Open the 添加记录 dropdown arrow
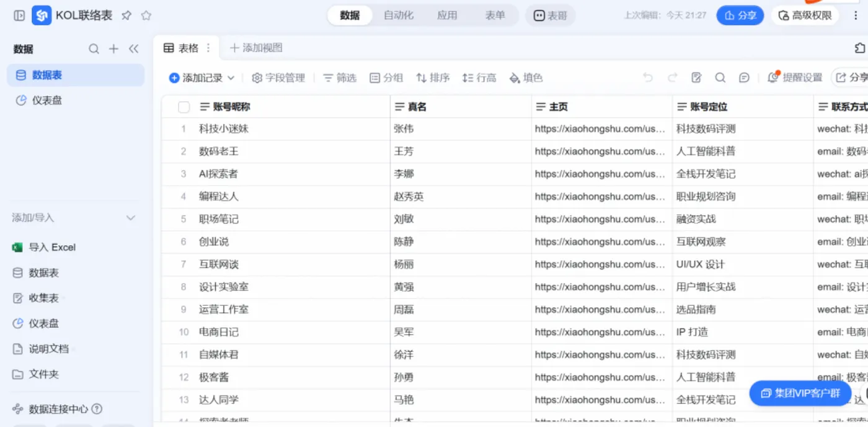This screenshot has width=868, height=427. click(x=231, y=78)
